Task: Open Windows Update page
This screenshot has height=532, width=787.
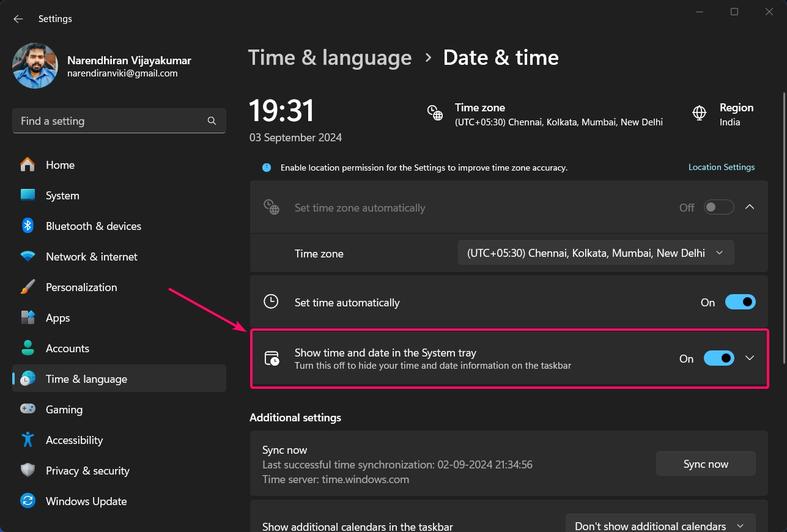Action: (x=119, y=501)
